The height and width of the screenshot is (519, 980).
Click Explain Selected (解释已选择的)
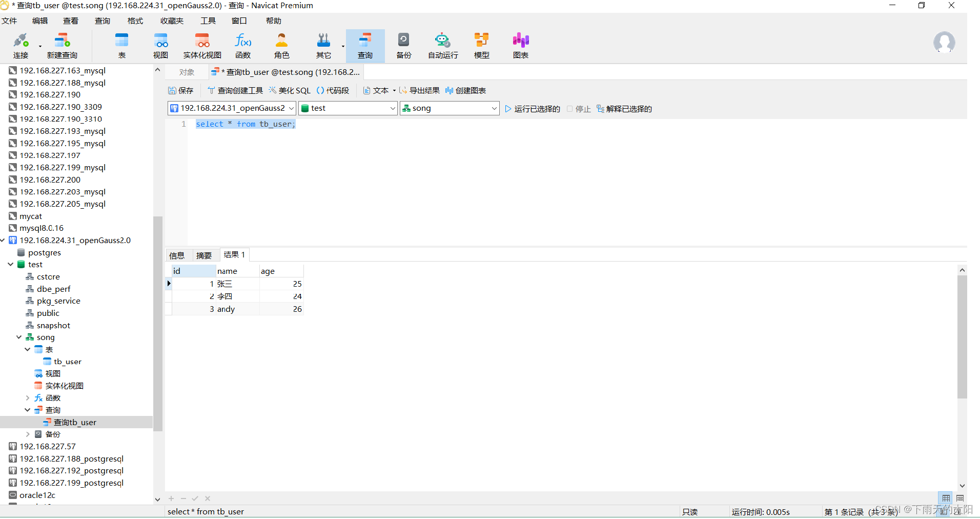[624, 109]
